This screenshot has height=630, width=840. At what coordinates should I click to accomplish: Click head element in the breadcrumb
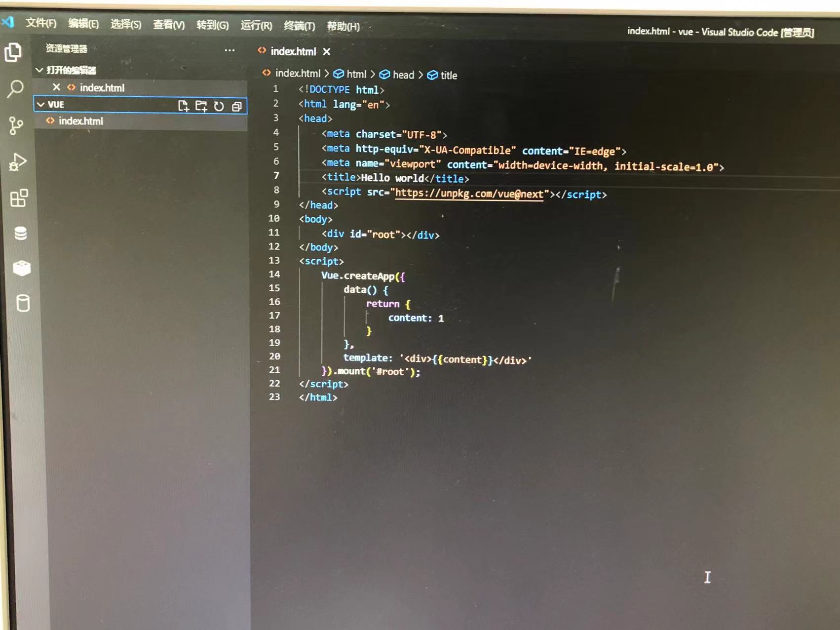pyautogui.click(x=403, y=75)
